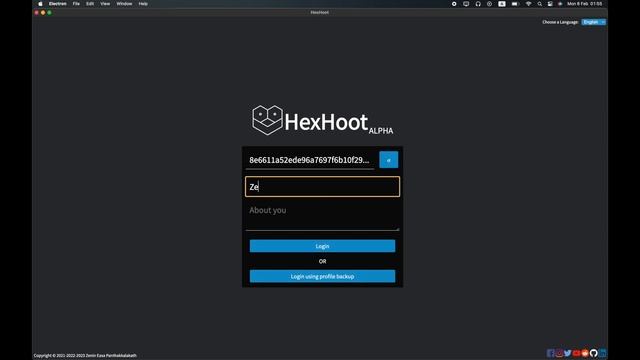Open the Edit menu
This screenshot has height=360, width=640.
[x=90, y=4]
